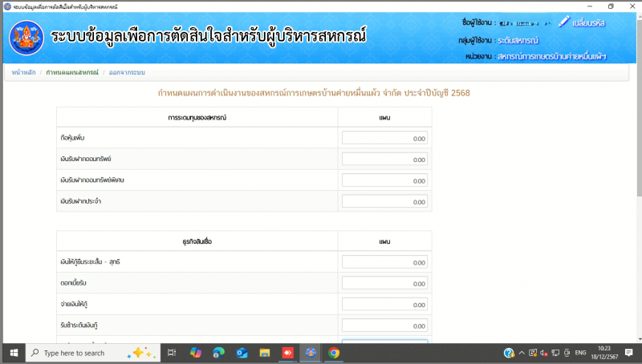Click the เงินรับฝากออมทรัพย์พิเศษ row label
The height and width of the screenshot is (364, 642).
pos(92,180)
